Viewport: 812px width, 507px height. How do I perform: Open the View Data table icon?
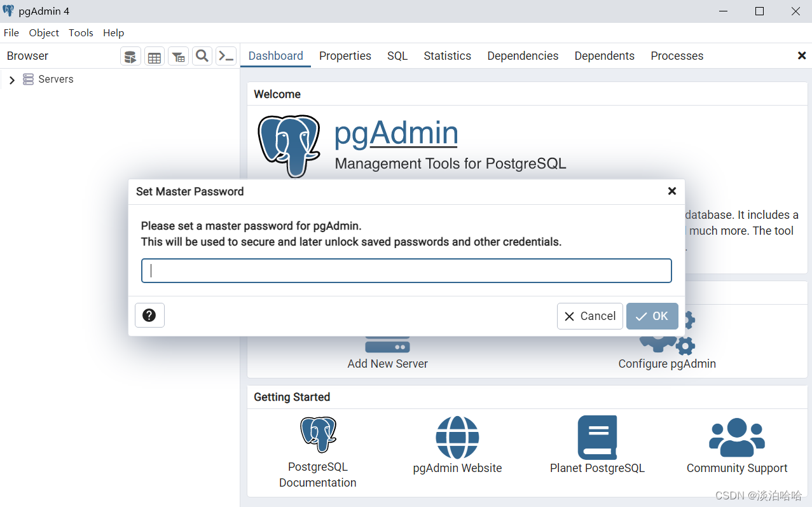tap(154, 56)
